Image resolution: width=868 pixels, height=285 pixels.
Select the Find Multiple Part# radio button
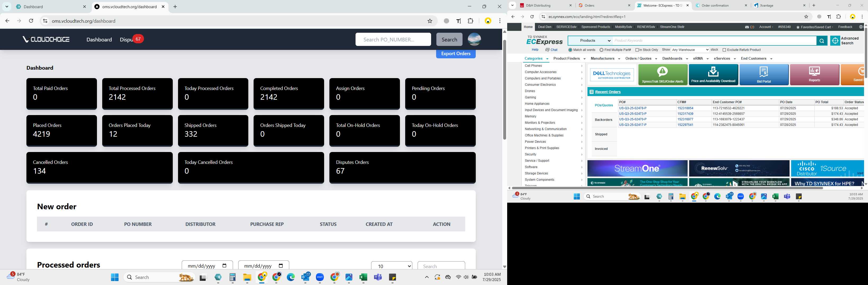pyautogui.click(x=601, y=50)
